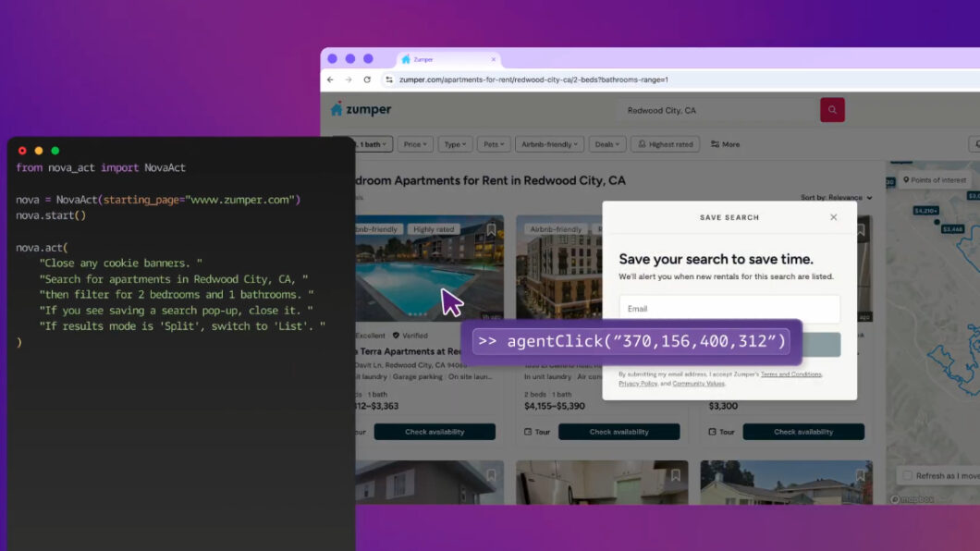Reload the Zumper page

(367, 80)
